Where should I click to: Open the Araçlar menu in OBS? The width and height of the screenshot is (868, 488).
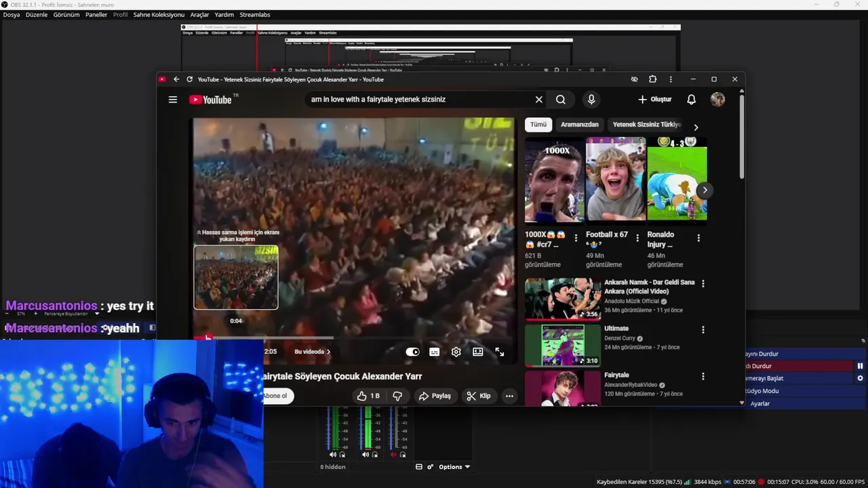199,15
